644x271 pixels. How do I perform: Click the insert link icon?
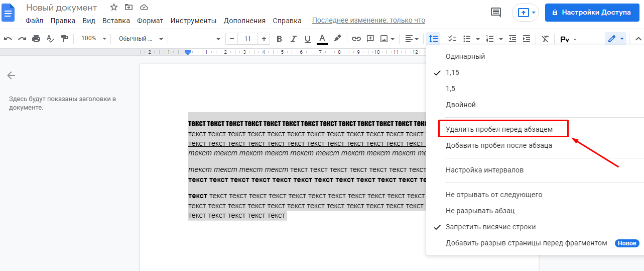point(356,39)
